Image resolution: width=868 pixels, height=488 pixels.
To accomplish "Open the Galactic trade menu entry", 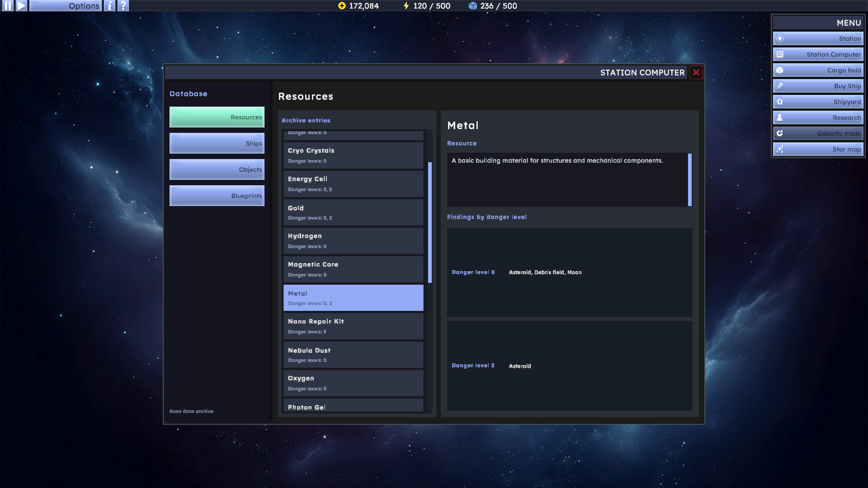I will [x=818, y=133].
